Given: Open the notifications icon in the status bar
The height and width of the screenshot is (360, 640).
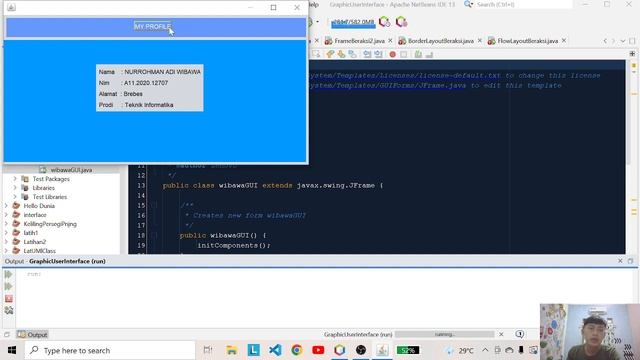Looking at the screenshot, I should pyautogui.click(x=519, y=334).
